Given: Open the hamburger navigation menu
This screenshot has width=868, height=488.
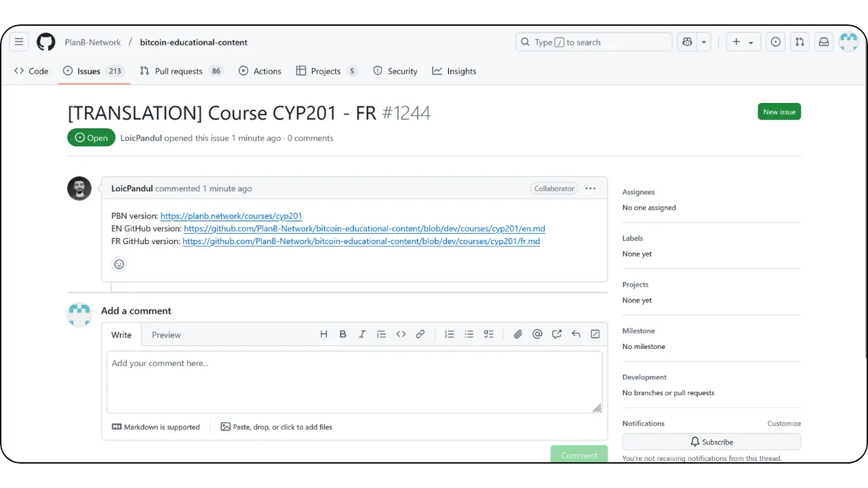Looking at the screenshot, I should [x=19, y=42].
